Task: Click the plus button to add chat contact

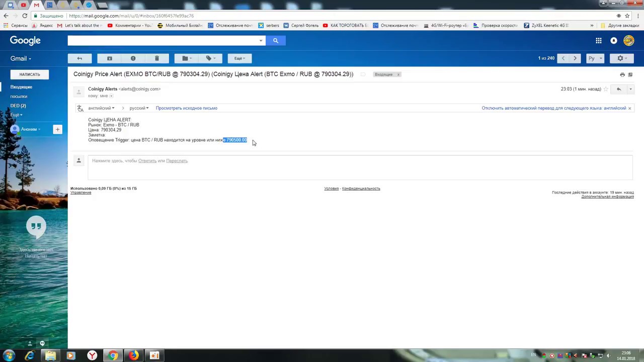Action: [57, 129]
